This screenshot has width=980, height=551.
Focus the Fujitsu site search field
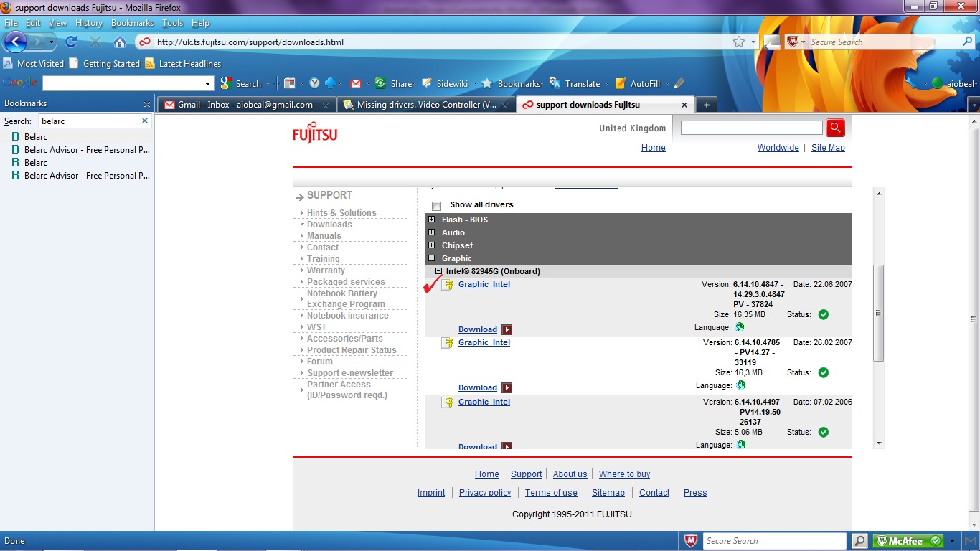point(751,128)
